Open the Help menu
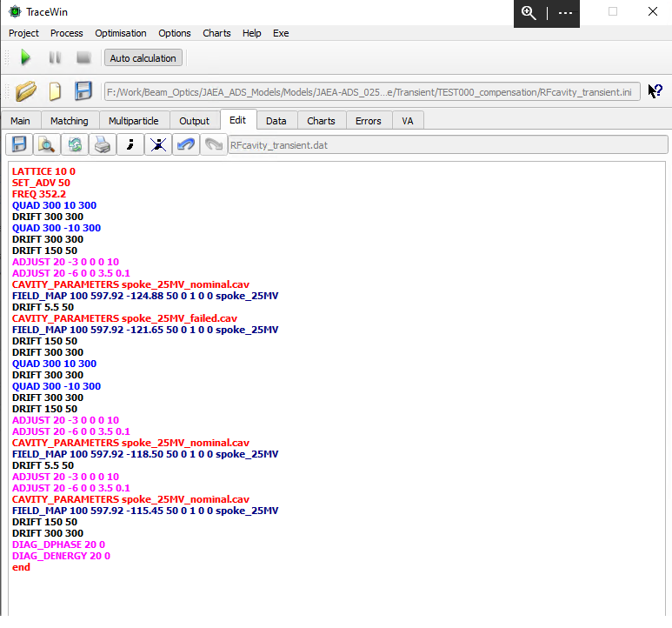The image size is (672, 628). pyautogui.click(x=251, y=33)
